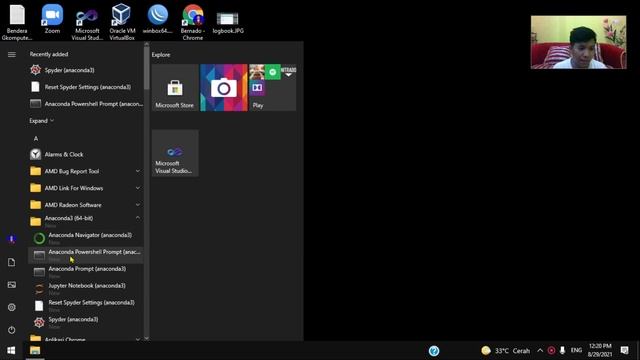Open Settings gear in Start sidebar
This screenshot has width=640, height=360.
[x=12, y=307]
